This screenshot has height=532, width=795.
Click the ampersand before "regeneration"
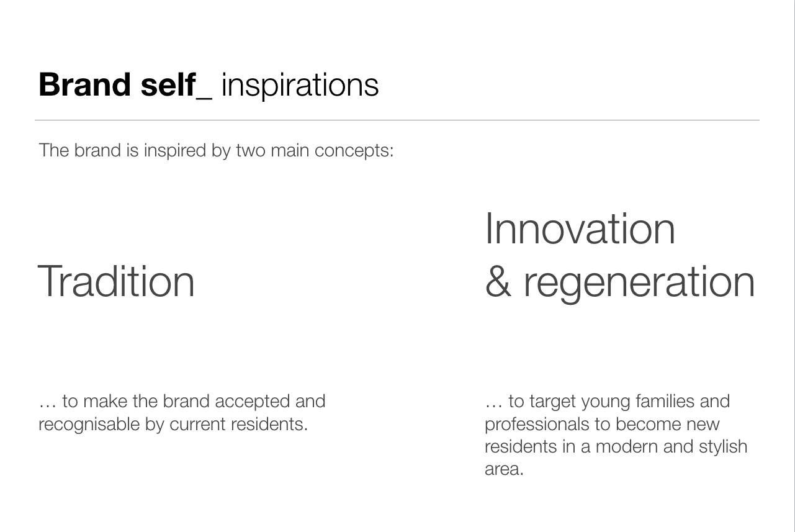pyautogui.click(x=498, y=281)
